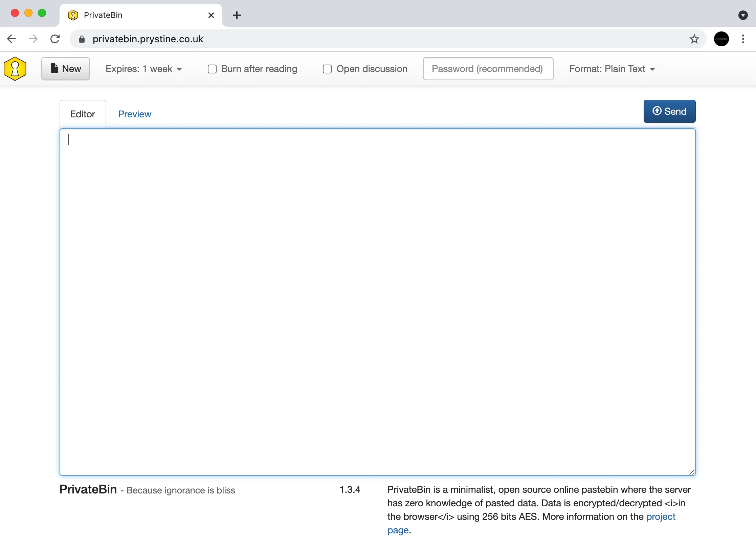Image resolution: width=756 pixels, height=555 pixels.
Task: Open a new browser tab
Action: pyautogui.click(x=237, y=15)
